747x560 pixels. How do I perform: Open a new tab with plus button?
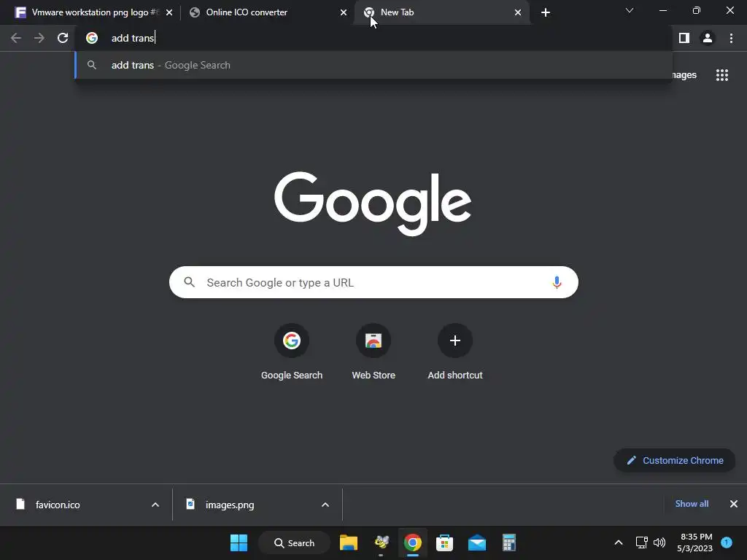pyautogui.click(x=546, y=12)
